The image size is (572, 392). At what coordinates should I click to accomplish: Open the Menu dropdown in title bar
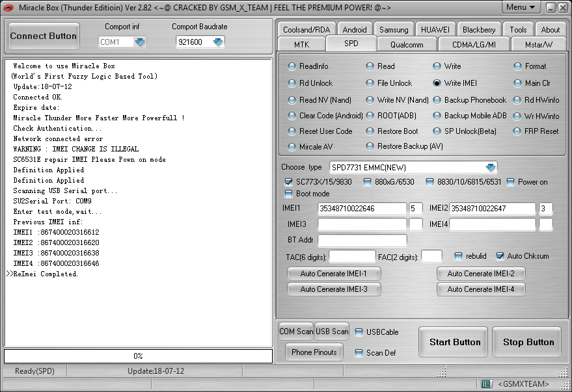[x=521, y=7]
